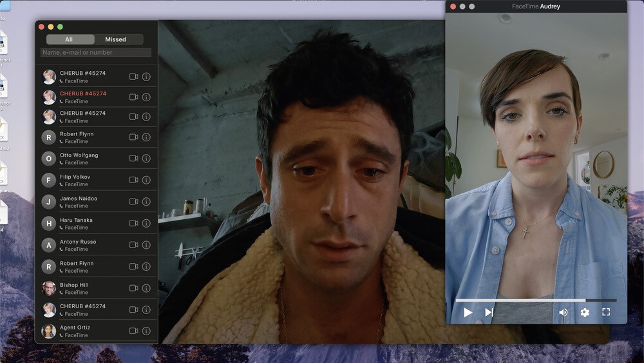The height and width of the screenshot is (363, 644).
Task: Start FaceTime video with Haru Tanaka
Action: pos(133,223)
